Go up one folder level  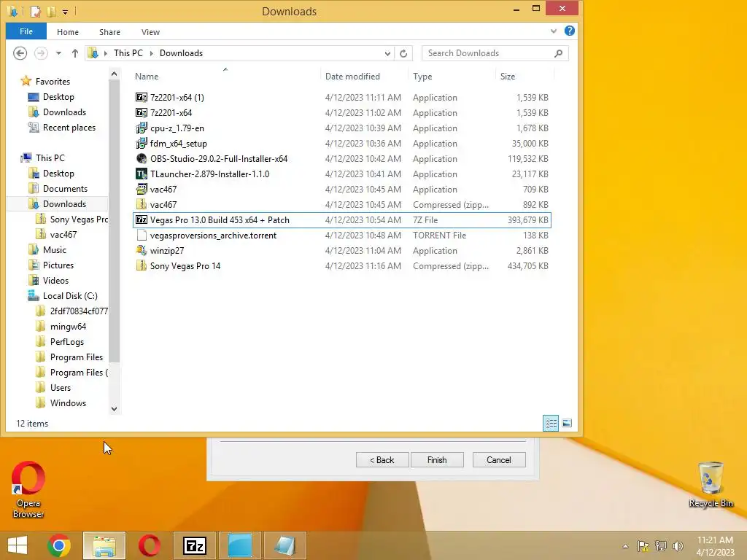[x=75, y=52]
